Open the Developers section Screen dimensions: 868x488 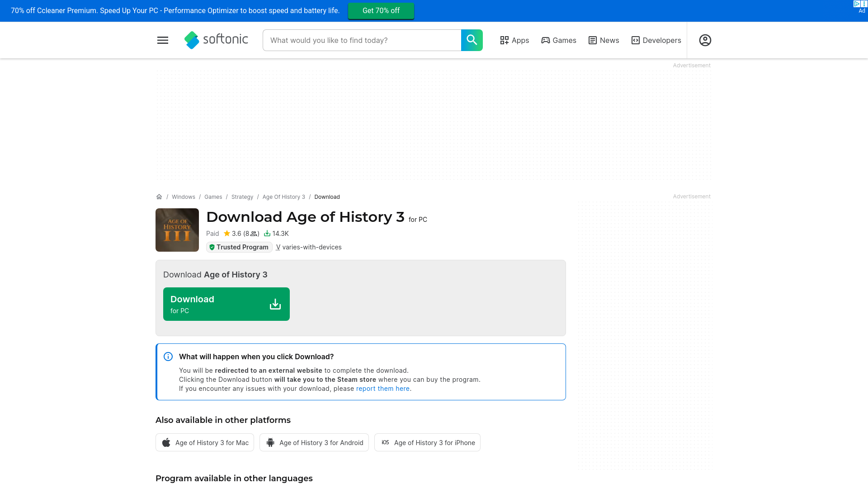656,40
